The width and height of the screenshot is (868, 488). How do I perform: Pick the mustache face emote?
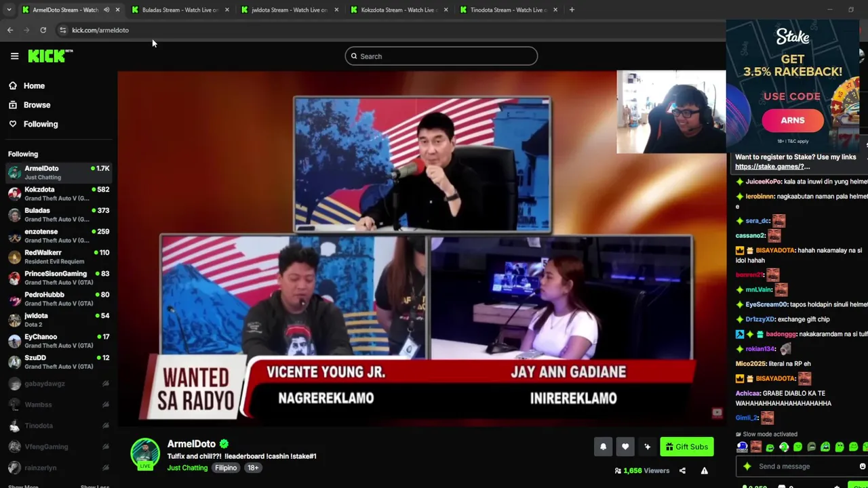756,447
